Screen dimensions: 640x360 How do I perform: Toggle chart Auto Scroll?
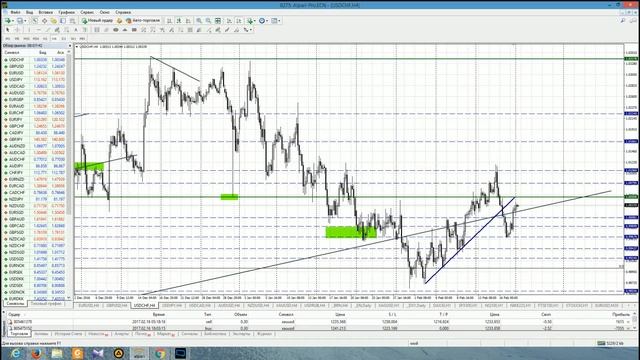point(230,20)
